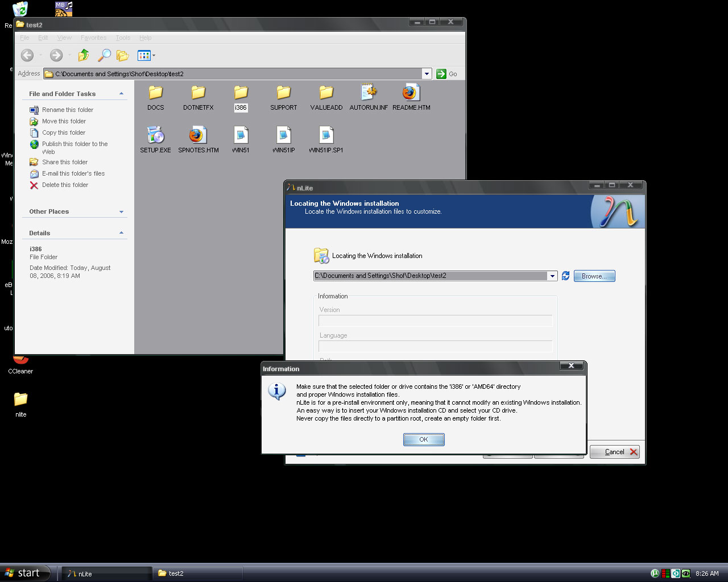Viewport: 728px width, 582px height.
Task: Open the Edit menu
Action: pyautogui.click(x=43, y=38)
